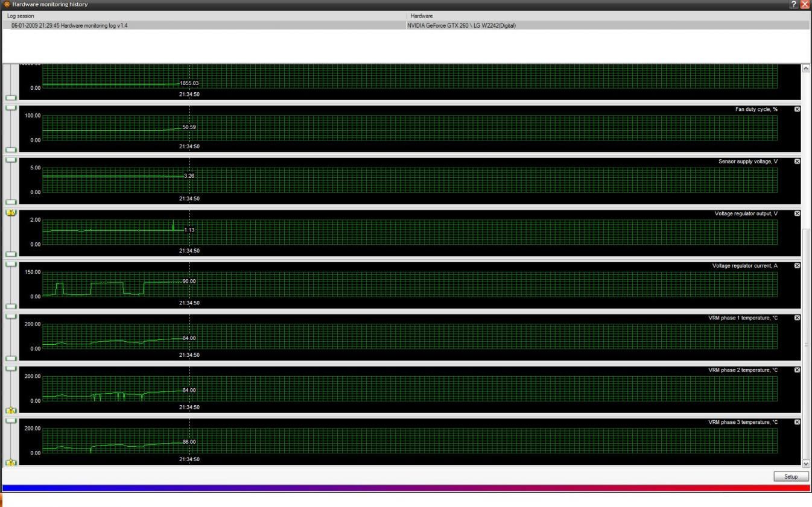Click VRM phase 1 upper limit handle
This screenshot has width=812, height=507.
(11, 316)
